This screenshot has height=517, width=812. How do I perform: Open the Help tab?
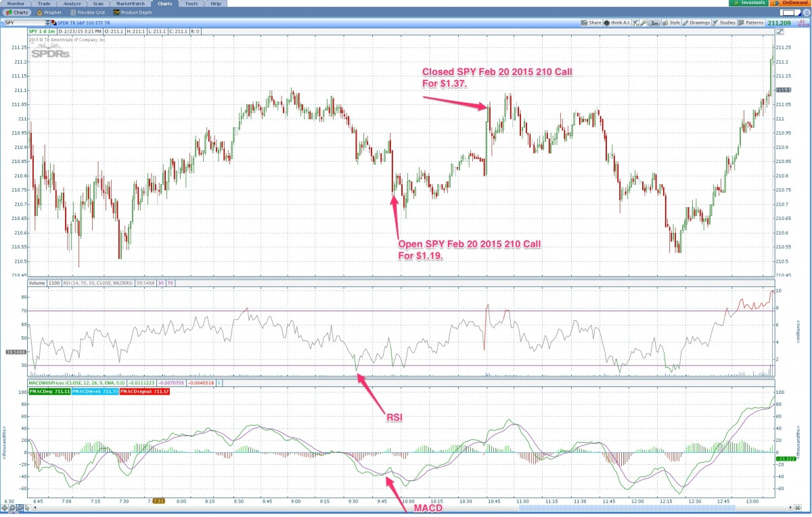tap(215, 3)
